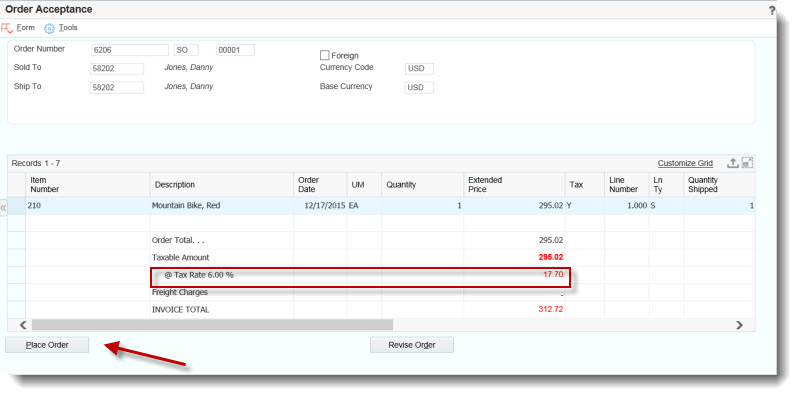Open help question mark icon

point(772,11)
